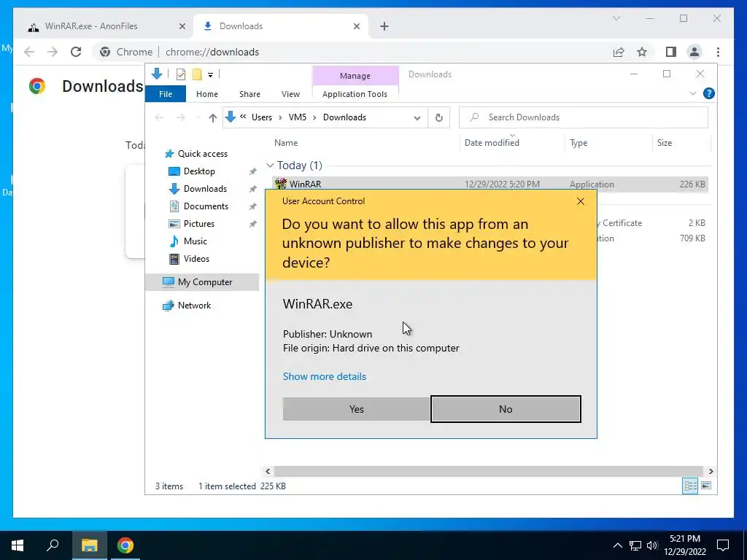Open the Chrome profile avatar

694,52
